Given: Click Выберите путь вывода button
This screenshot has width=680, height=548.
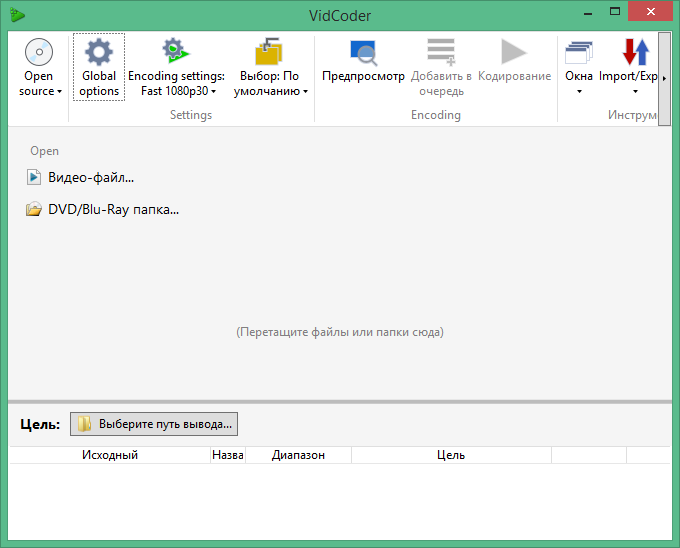Looking at the screenshot, I should click(x=154, y=424).
